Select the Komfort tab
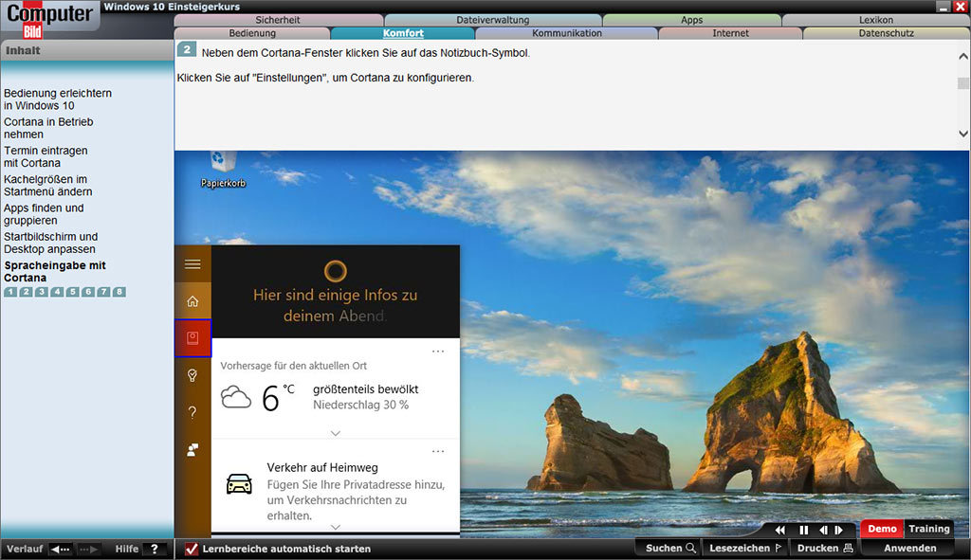 point(403,33)
